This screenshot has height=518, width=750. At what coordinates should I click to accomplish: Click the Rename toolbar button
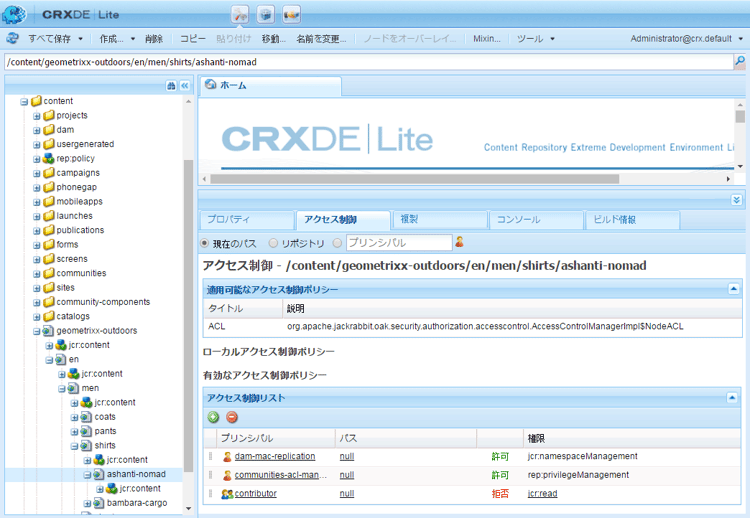[x=321, y=39]
